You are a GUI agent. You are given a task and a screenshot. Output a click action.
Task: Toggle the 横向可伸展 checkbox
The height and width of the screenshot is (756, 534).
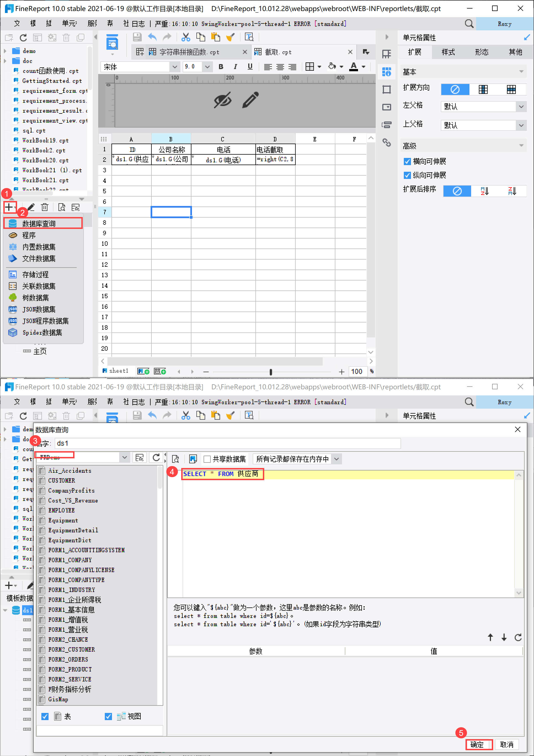click(x=407, y=161)
